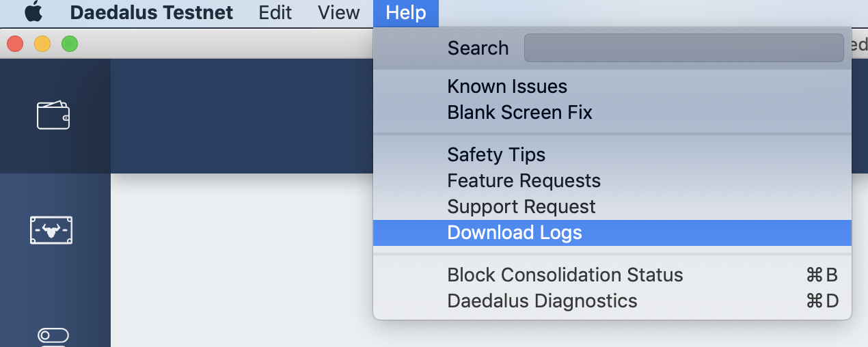Screen dimensions: 868x347
Task: Open Safety Tips from the menu
Action: tap(496, 155)
